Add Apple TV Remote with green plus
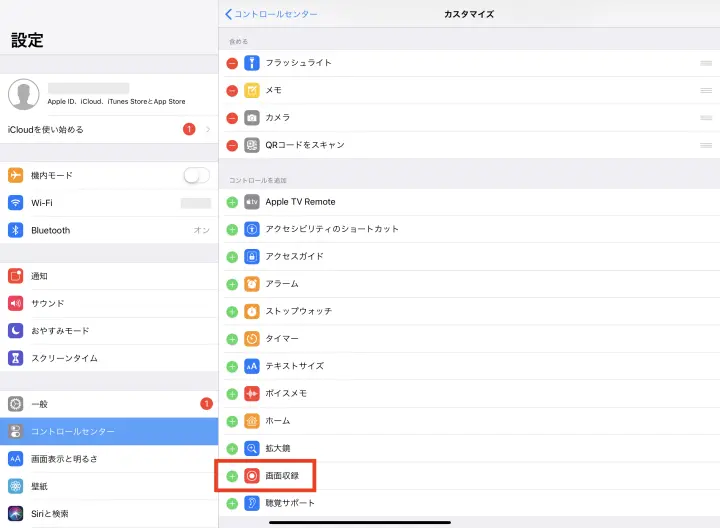This screenshot has height=528, width=720. pyautogui.click(x=232, y=202)
